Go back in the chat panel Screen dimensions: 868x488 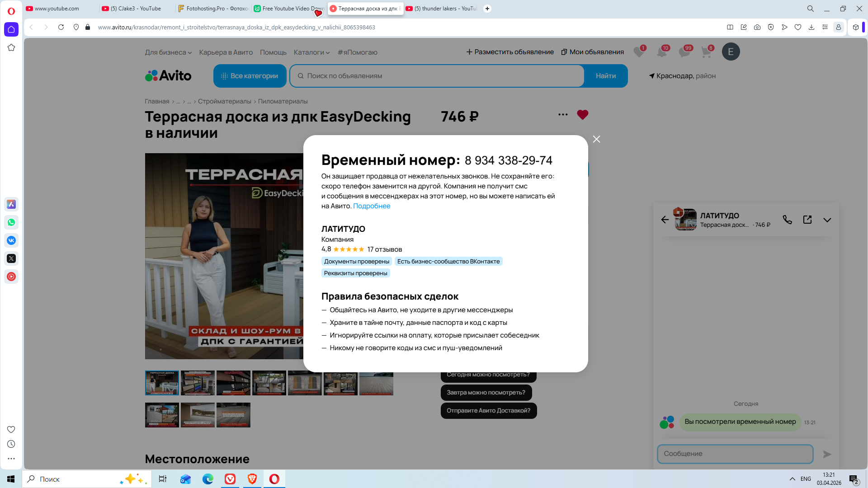(665, 220)
